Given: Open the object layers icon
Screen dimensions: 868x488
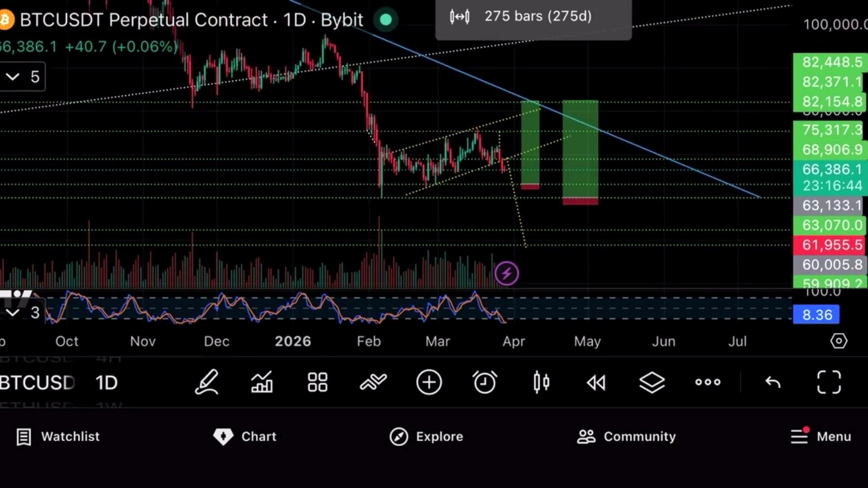Looking at the screenshot, I should coord(652,382).
